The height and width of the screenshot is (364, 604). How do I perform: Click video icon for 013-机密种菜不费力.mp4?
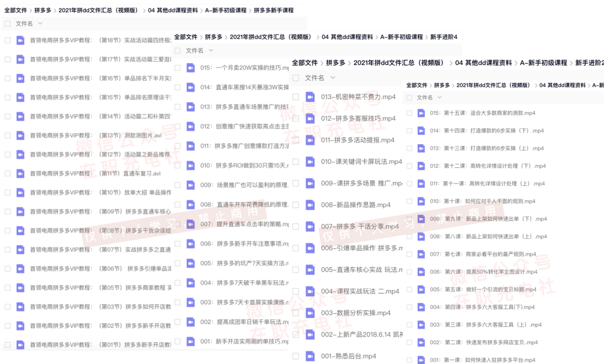pyautogui.click(x=310, y=97)
